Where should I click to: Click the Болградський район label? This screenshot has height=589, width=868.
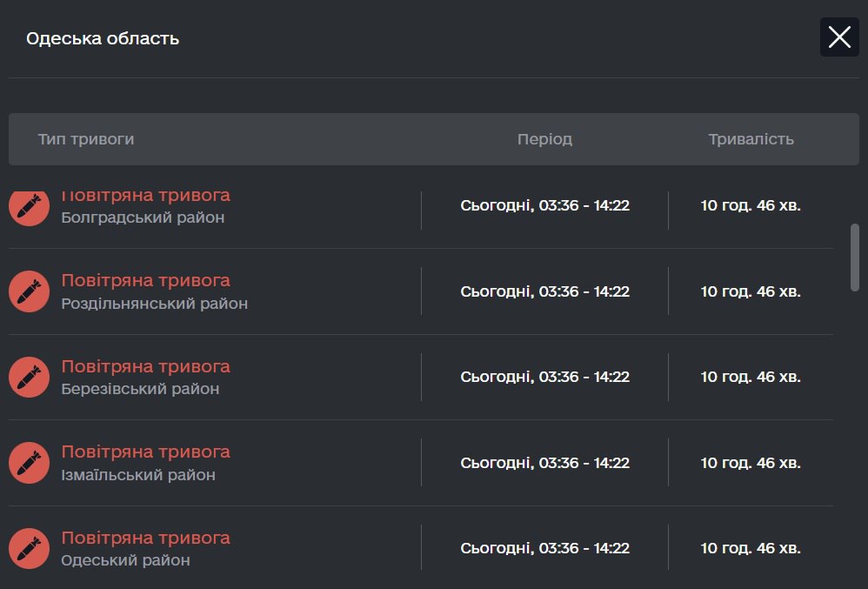point(143,218)
